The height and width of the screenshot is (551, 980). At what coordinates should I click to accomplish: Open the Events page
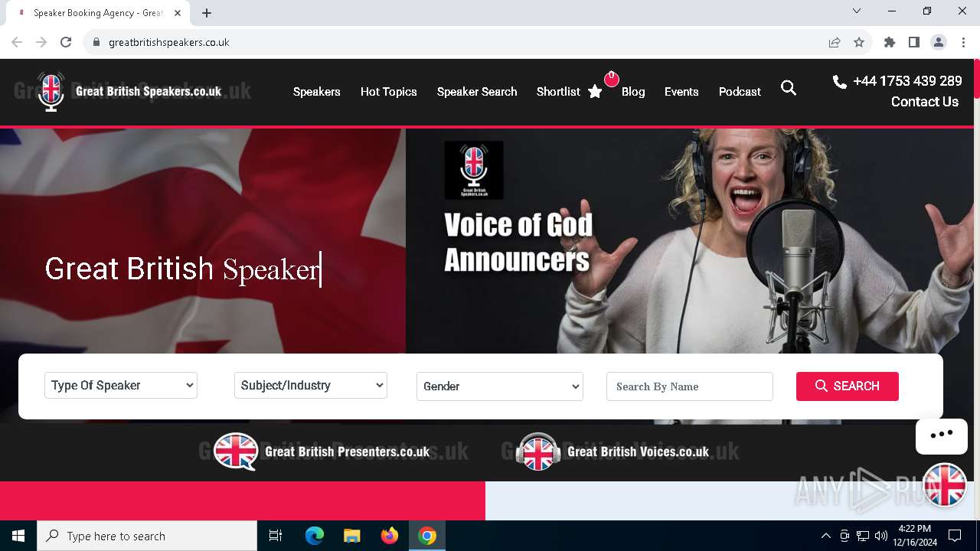click(681, 92)
